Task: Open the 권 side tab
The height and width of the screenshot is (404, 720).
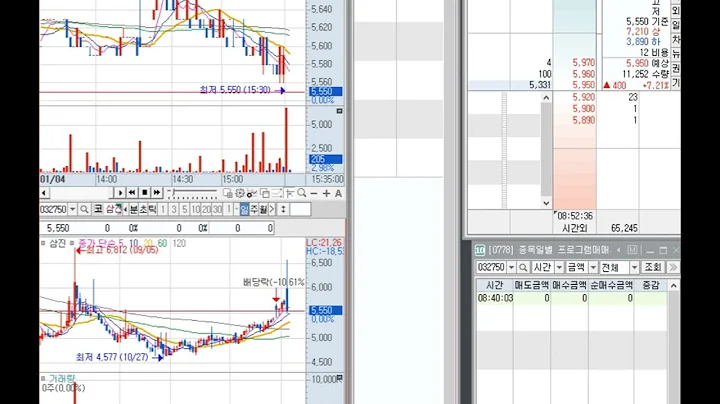Action: [x=676, y=68]
